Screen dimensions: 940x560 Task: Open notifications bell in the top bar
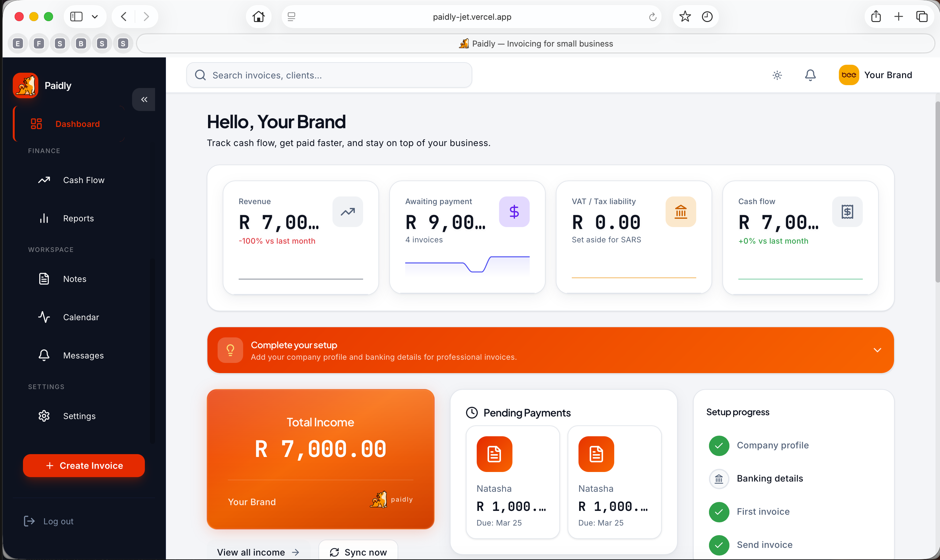click(x=810, y=75)
